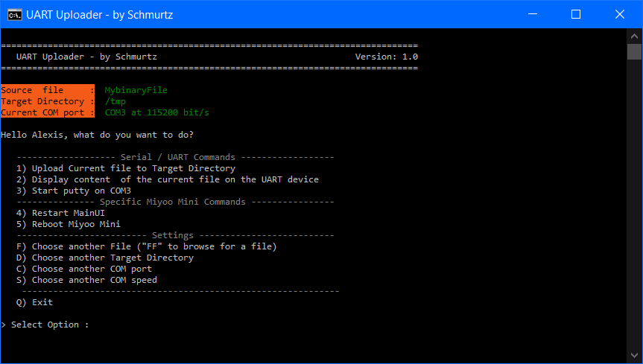Click the 'Target Directory' orange label
This screenshot has width=643, height=364.
[x=48, y=101]
